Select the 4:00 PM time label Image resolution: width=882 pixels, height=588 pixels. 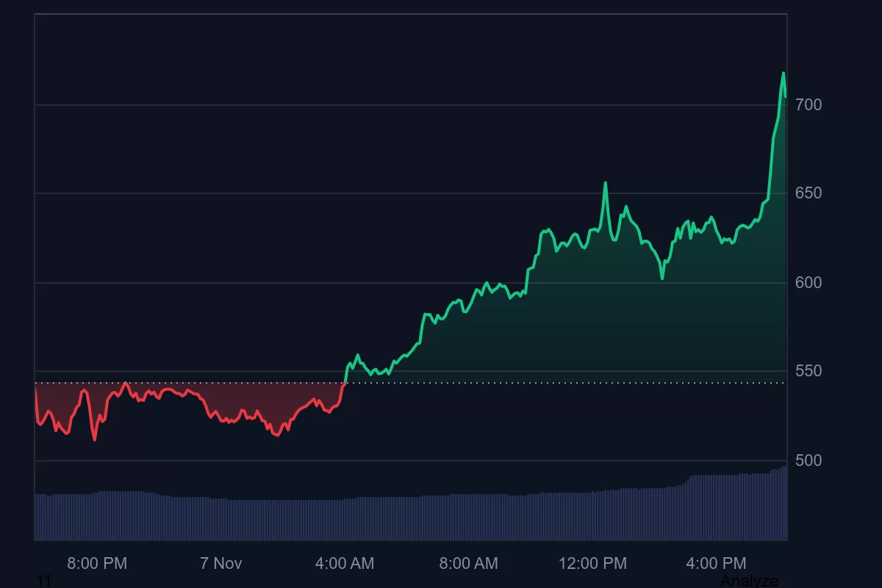pyautogui.click(x=717, y=564)
